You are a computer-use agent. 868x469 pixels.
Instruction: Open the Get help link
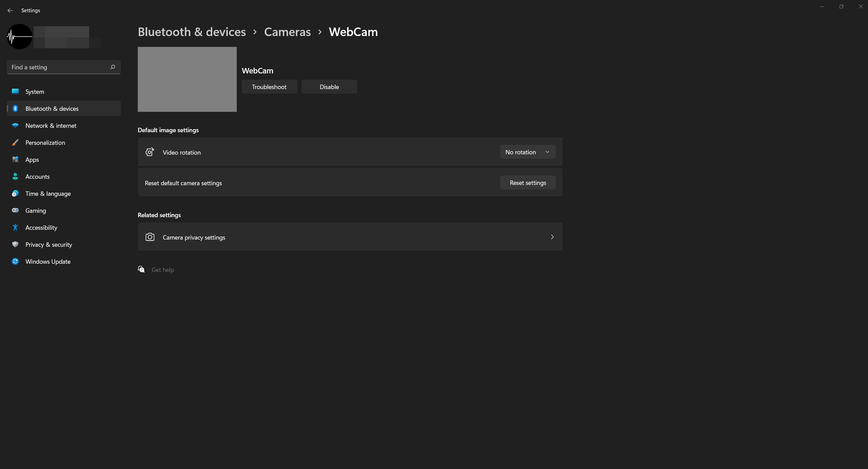click(x=163, y=270)
